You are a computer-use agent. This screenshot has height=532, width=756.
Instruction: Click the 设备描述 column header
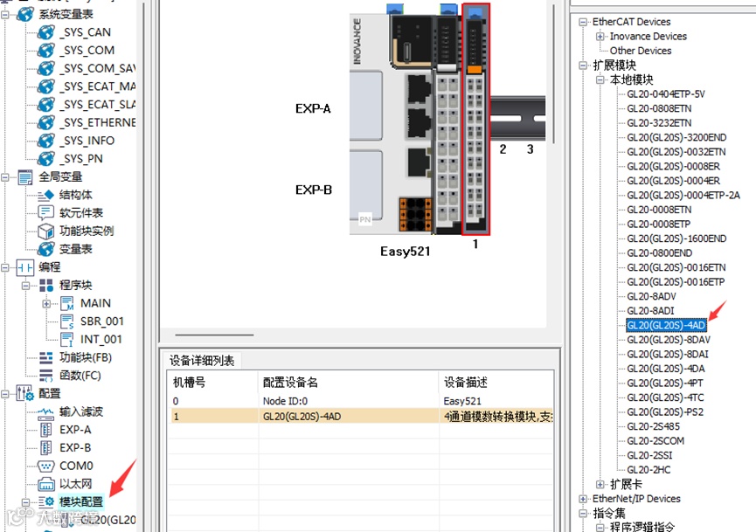(x=496, y=382)
